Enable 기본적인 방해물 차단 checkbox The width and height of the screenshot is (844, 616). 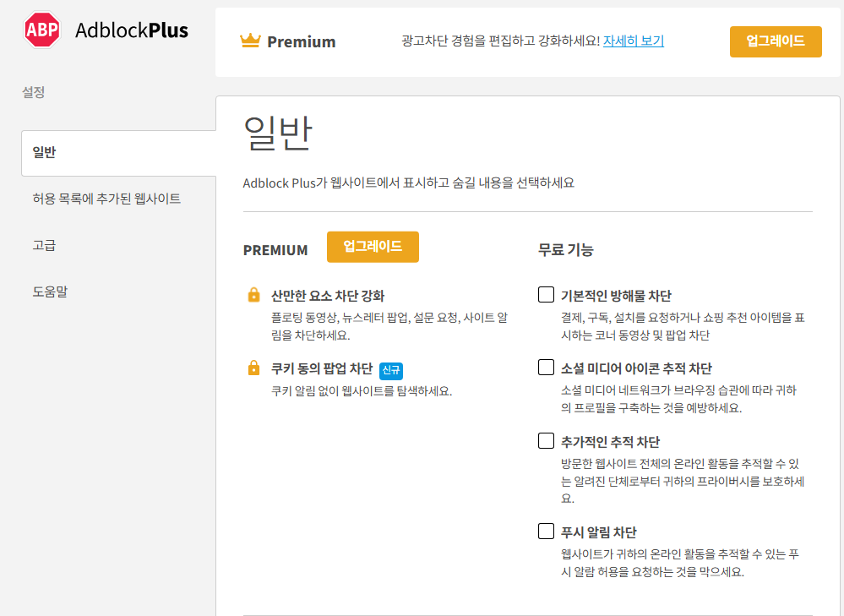point(547,295)
